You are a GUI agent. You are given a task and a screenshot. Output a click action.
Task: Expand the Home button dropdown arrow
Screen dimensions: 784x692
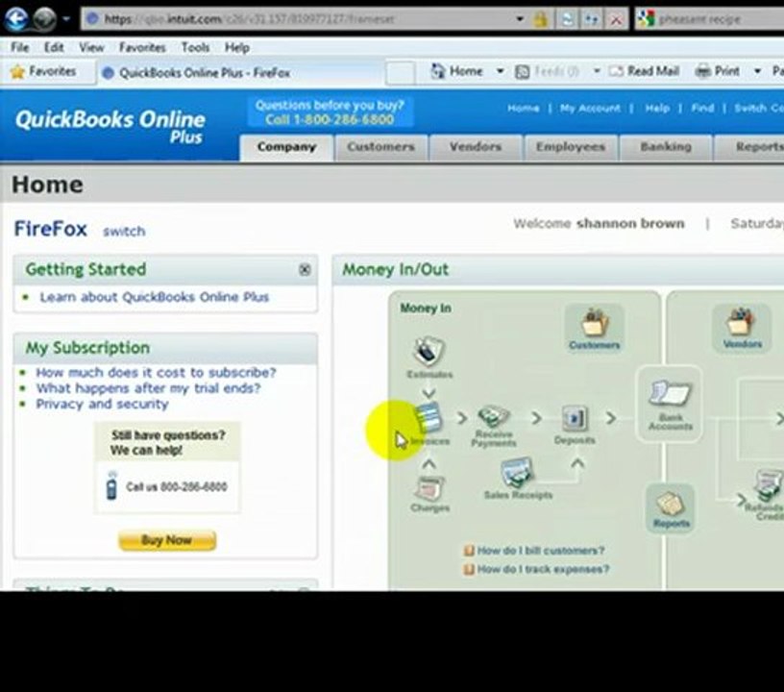click(x=500, y=71)
